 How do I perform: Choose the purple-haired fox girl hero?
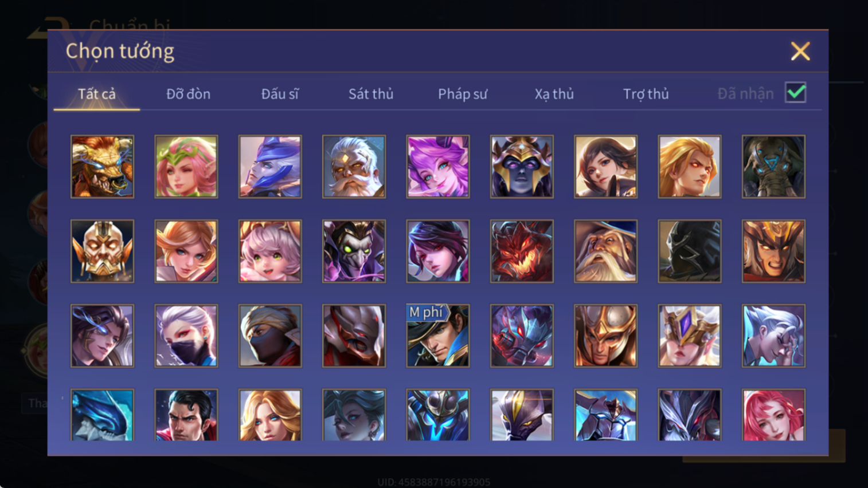(438, 167)
